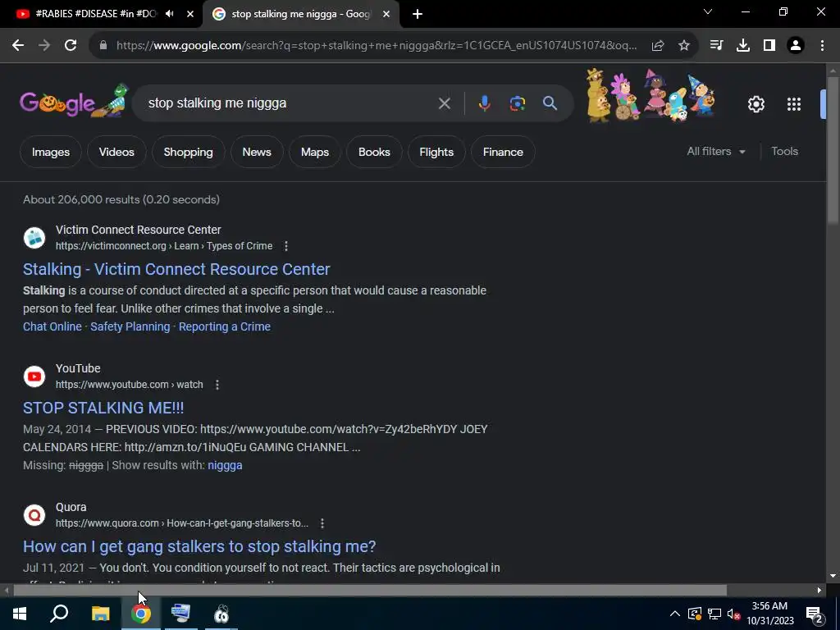Open File Explorer from the taskbar

[100, 614]
